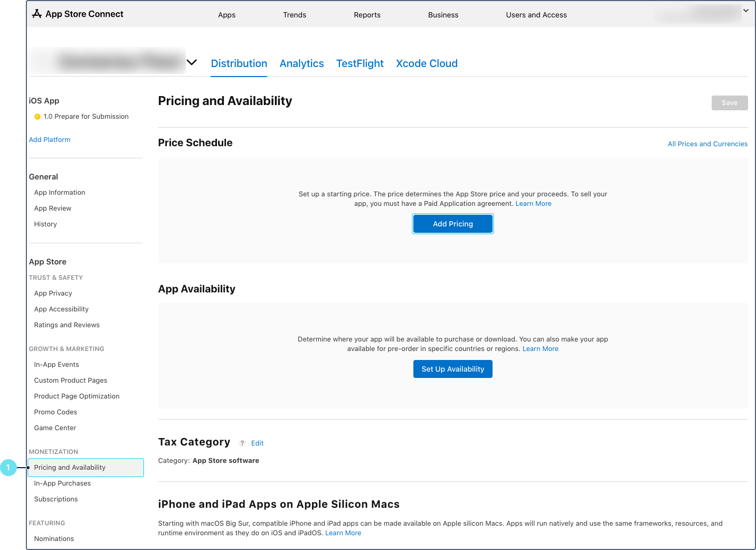Open the account menu chevron at top right
Viewport: 756px width, 550px height.
746,11
